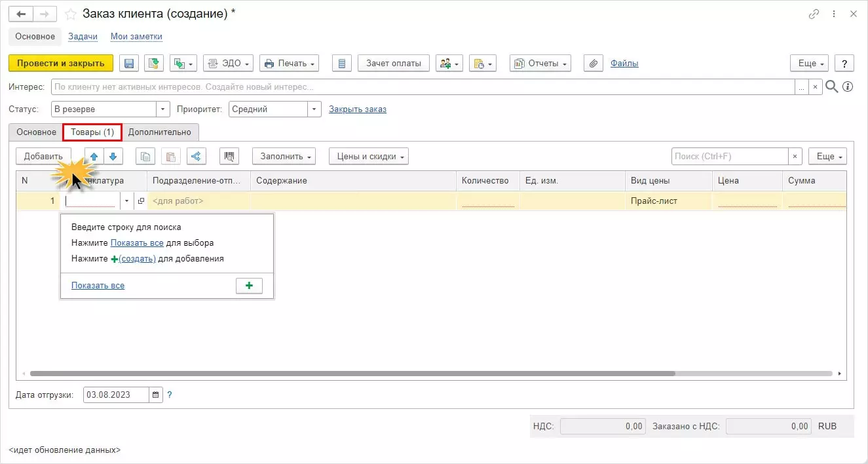Click the magnifier icon next to Интерес
Image resolution: width=868 pixels, height=464 pixels.
(x=832, y=87)
